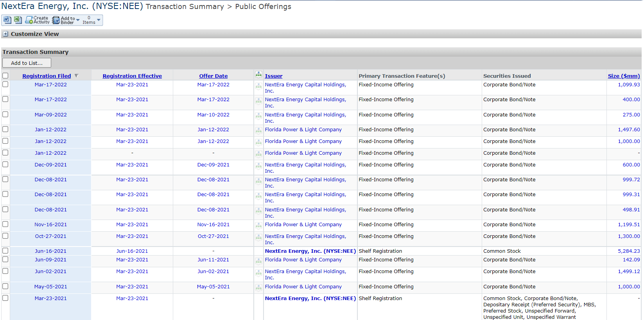The width and height of the screenshot is (644, 320).
Task: Click the Public Offerings breadcrumb text
Action: click(263, 7)
